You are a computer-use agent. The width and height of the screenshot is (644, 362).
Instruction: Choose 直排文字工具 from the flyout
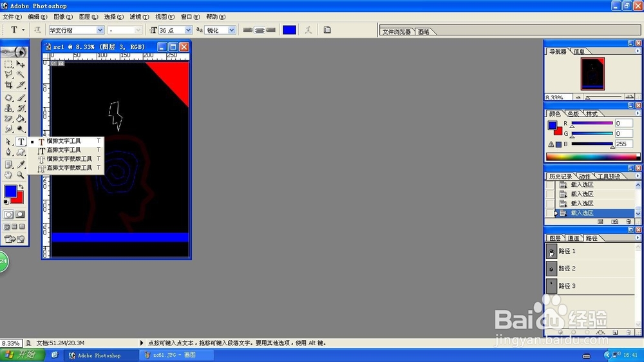(66, 150)
